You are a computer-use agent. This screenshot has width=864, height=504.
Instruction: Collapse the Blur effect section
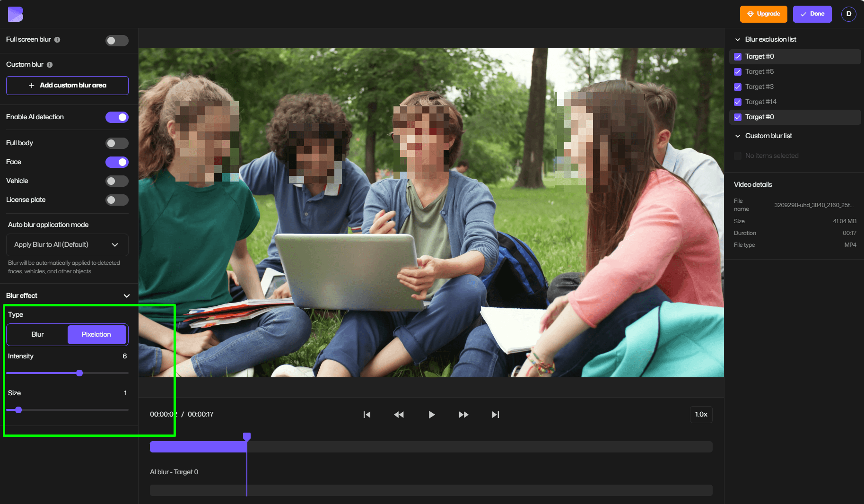126,295
